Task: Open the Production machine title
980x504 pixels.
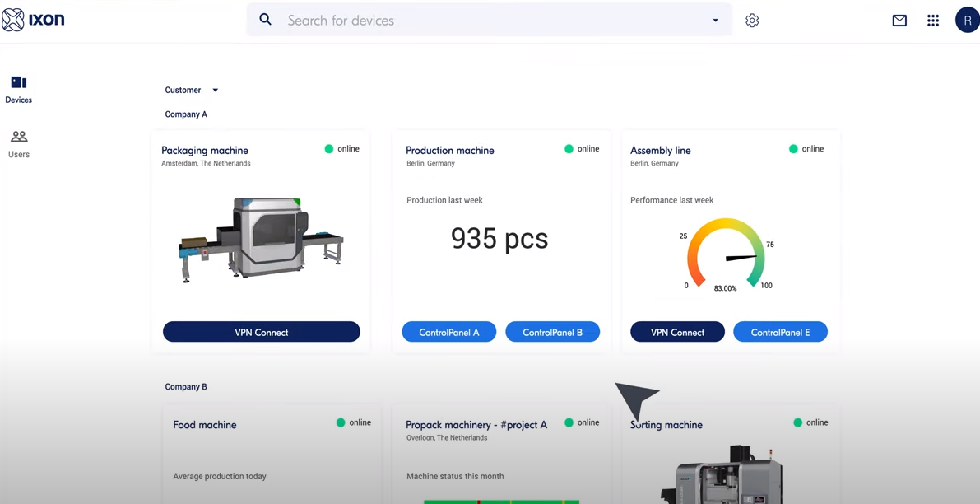Action: 450,150
